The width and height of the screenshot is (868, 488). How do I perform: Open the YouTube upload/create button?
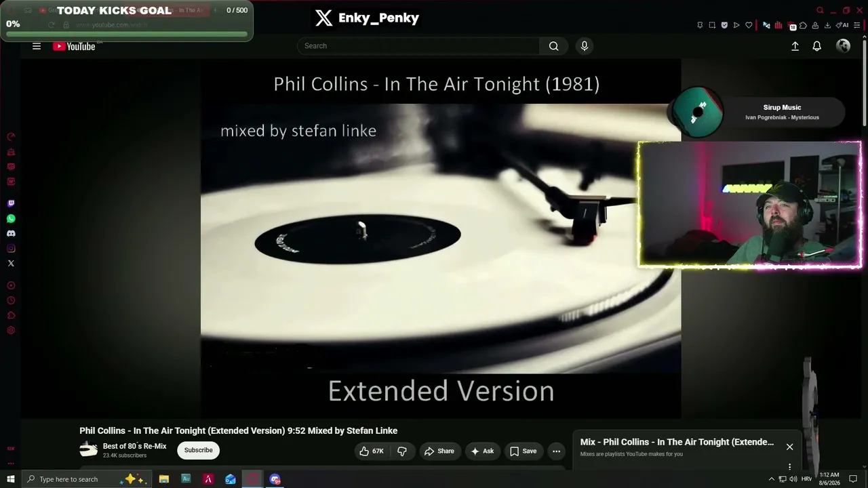tap(795, 46)
